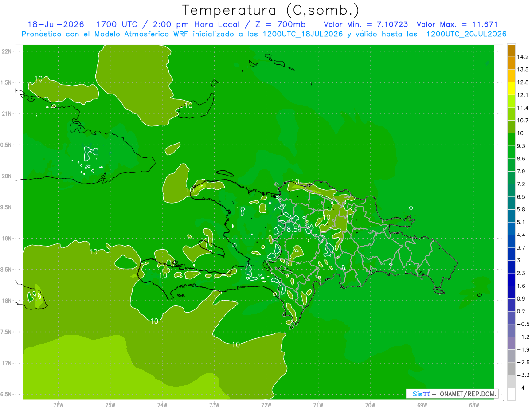Viewport: 532px width, 411px height.
Task: Click the "5.8" colorbar label
Action: (521, 209)
